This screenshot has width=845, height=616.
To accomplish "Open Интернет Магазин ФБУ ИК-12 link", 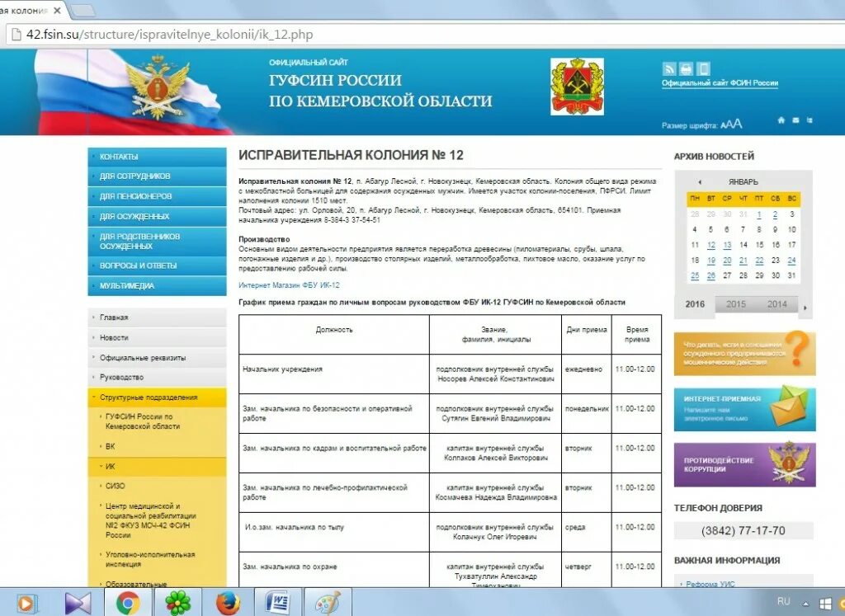I will coord(289,284).
